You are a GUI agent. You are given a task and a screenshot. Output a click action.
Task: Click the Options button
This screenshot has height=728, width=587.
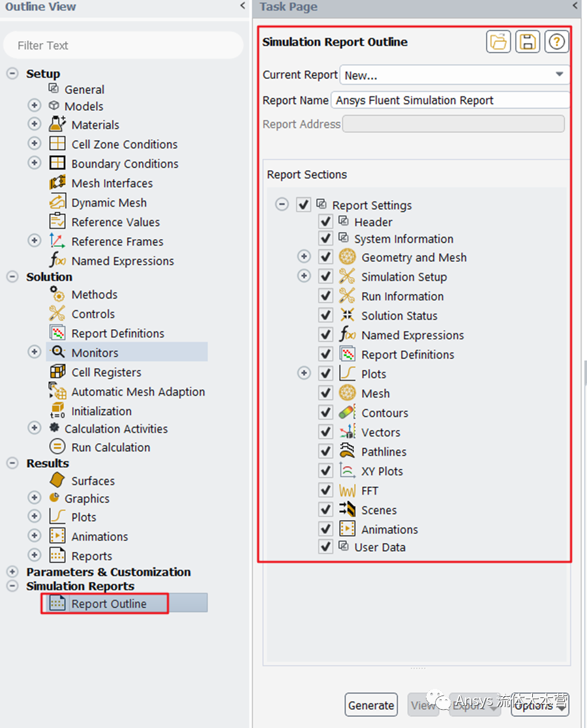[539, 705]
